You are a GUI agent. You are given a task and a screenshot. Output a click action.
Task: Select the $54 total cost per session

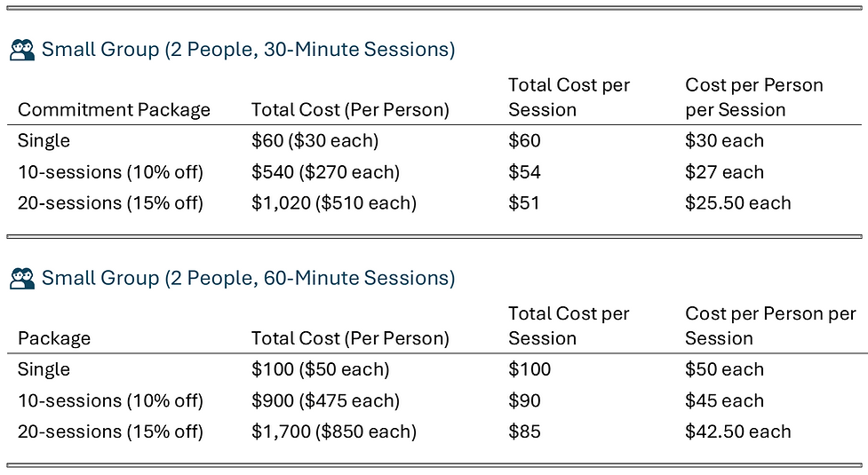click(x=524, y=172)
